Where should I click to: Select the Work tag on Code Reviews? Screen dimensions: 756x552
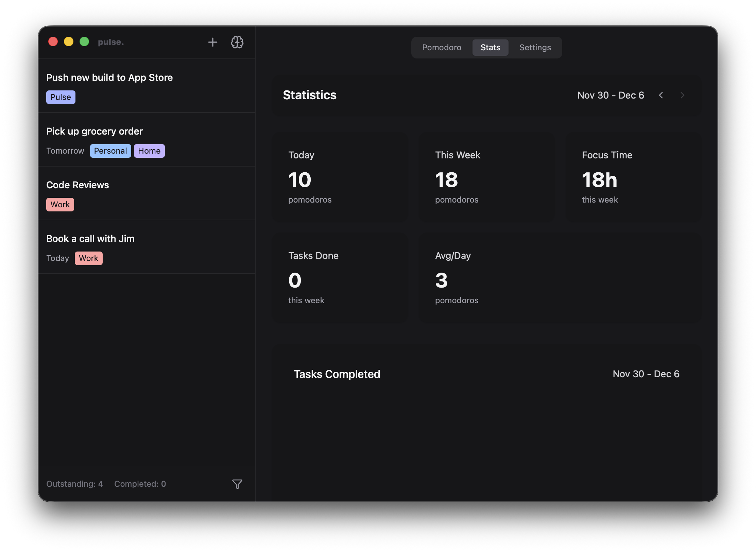click(60, 204)
